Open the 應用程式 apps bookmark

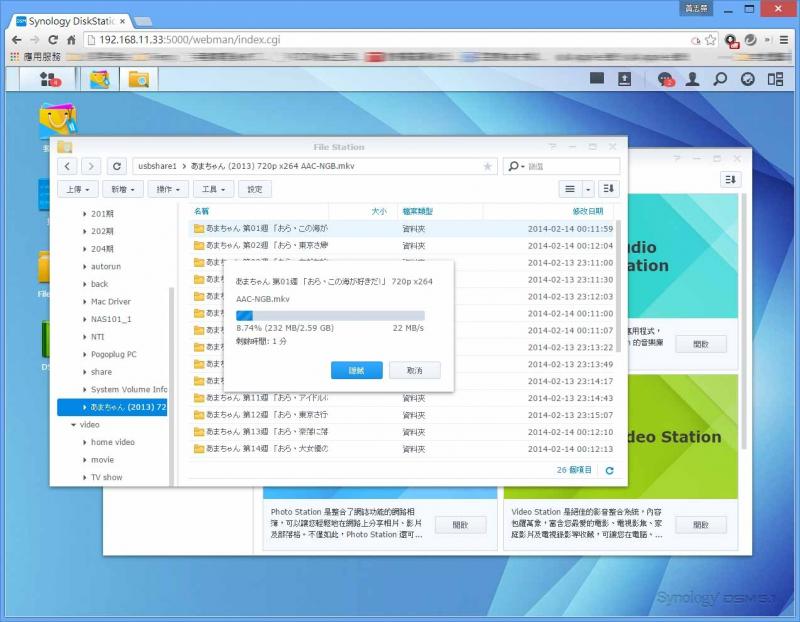point(35,57)
